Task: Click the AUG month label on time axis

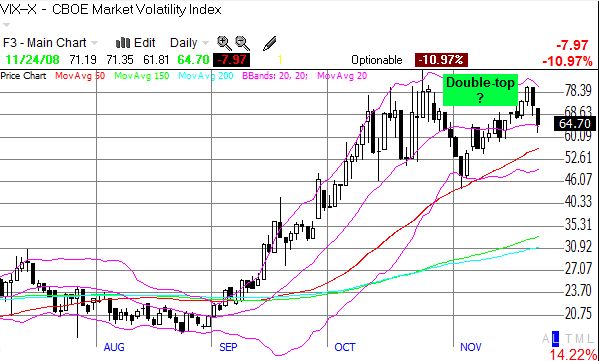Action: 113,347
